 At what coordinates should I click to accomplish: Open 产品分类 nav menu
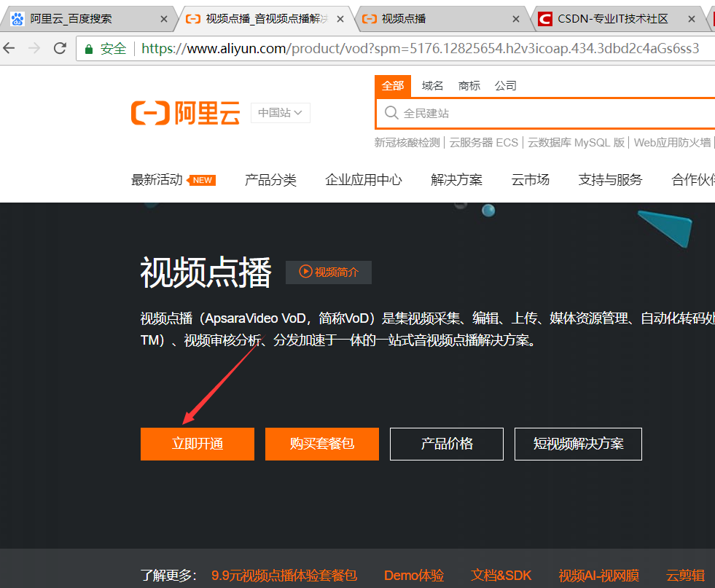click(270, 179)
